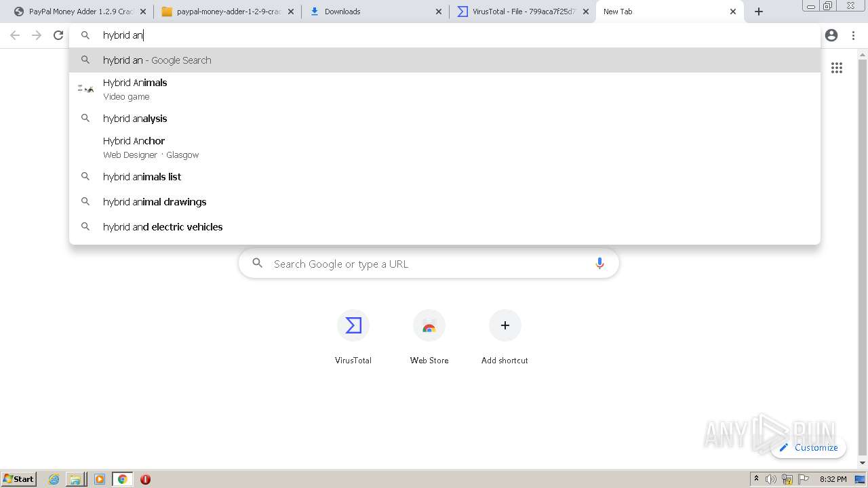Open a new tab with the plus button

pos(759,12)
